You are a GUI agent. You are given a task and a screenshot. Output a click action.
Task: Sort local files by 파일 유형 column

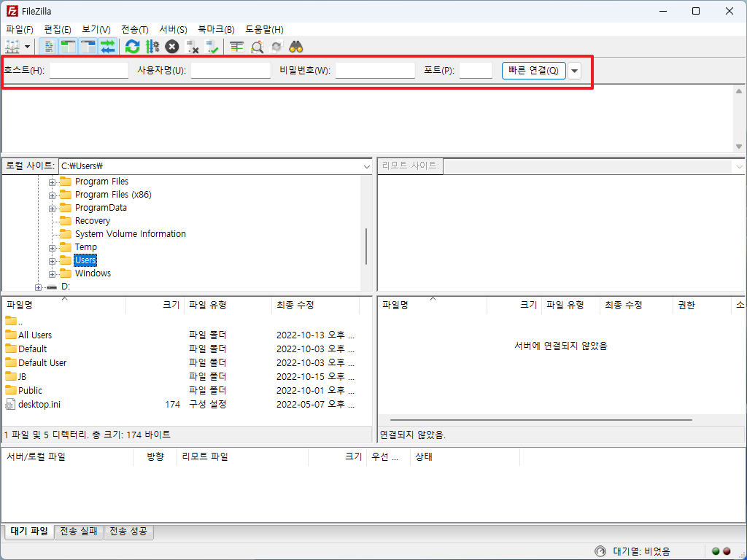click(x=228, y=306)
